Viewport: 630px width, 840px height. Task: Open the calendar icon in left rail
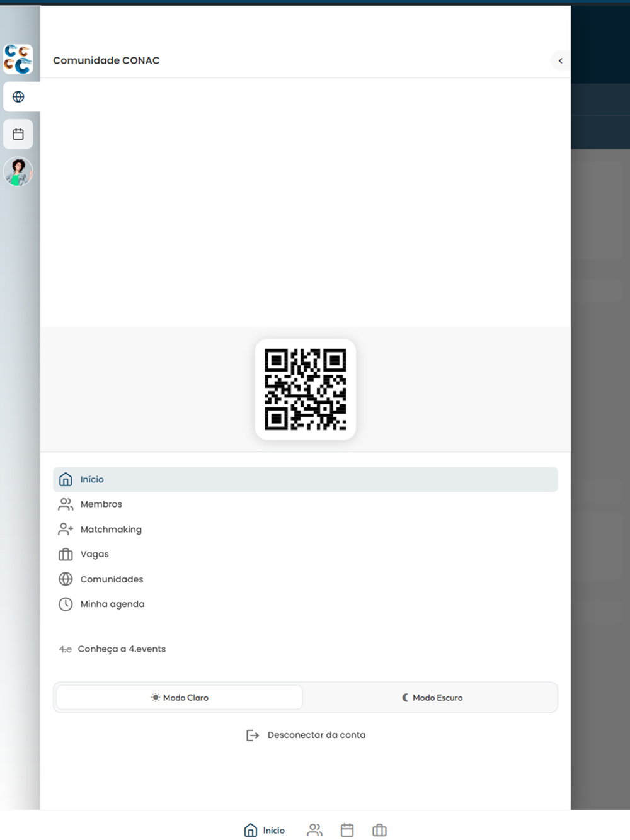pos(18,134)
